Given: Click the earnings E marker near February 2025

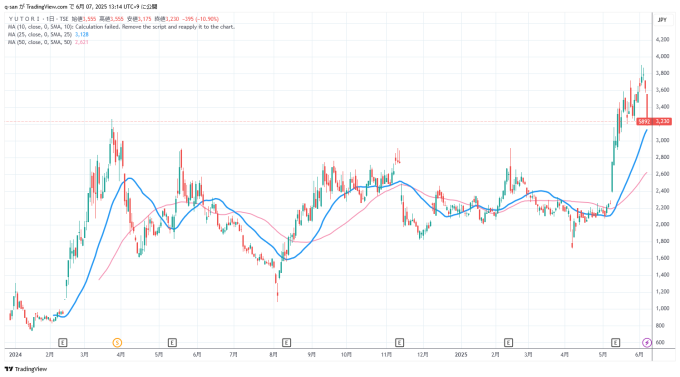Looking at the screenshot, I should pos(508,343).
